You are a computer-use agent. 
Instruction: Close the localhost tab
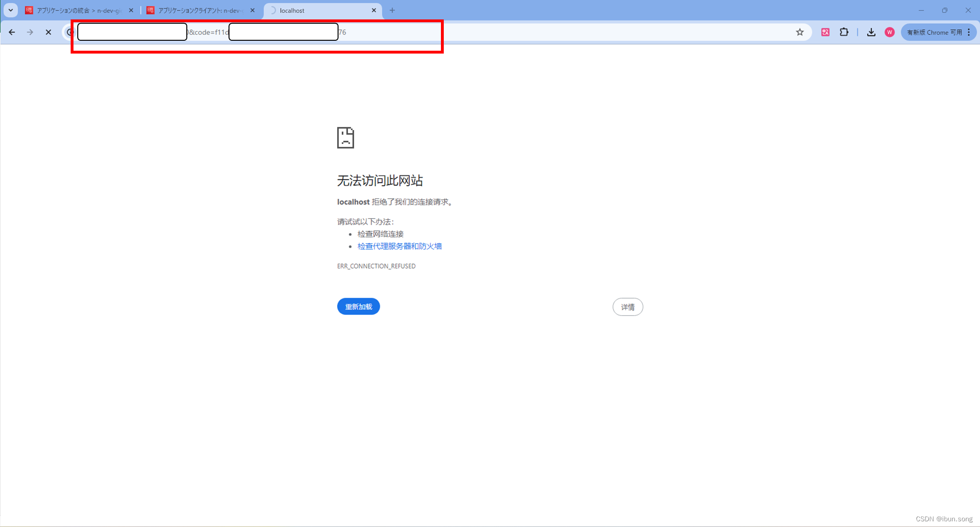[x=374, y=10]
